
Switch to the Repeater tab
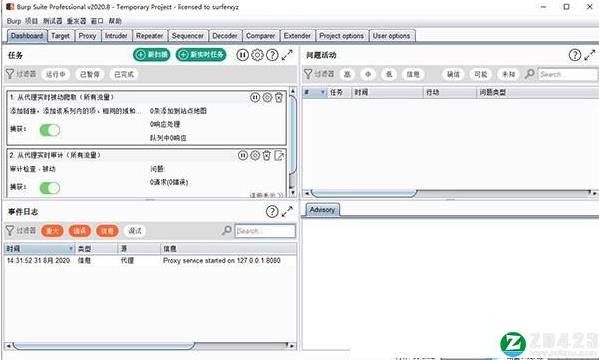coord(149,36)
